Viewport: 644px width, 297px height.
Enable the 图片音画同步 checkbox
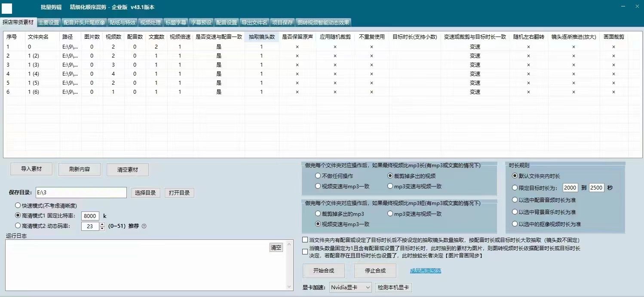(305, 251)
